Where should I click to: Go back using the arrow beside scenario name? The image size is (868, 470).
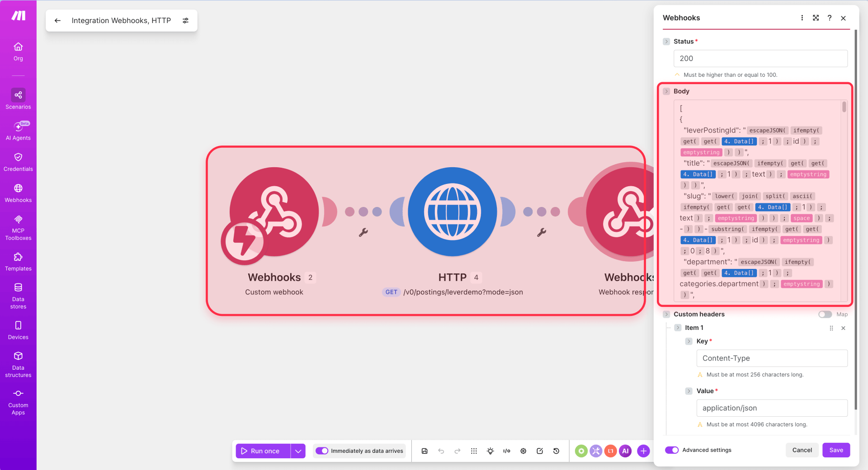[57, 20]
